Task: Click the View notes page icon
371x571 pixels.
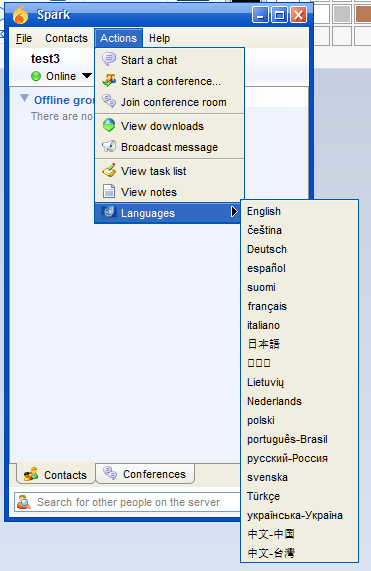Action: click(x=108, y=191)
